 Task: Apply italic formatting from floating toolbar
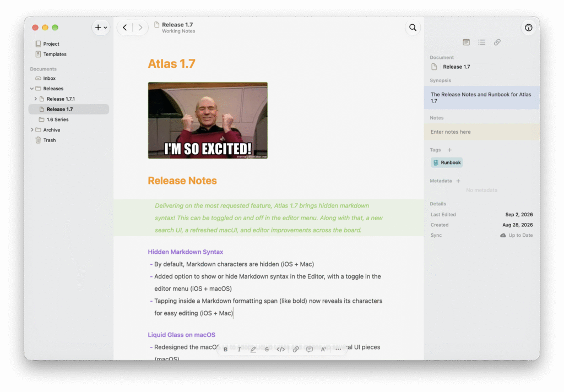tap(239, 349)
